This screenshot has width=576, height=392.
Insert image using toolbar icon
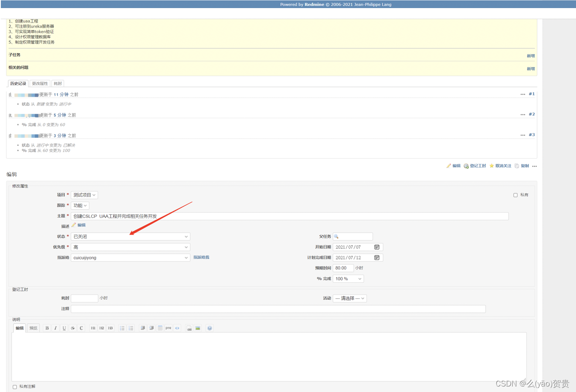(197, 328)
